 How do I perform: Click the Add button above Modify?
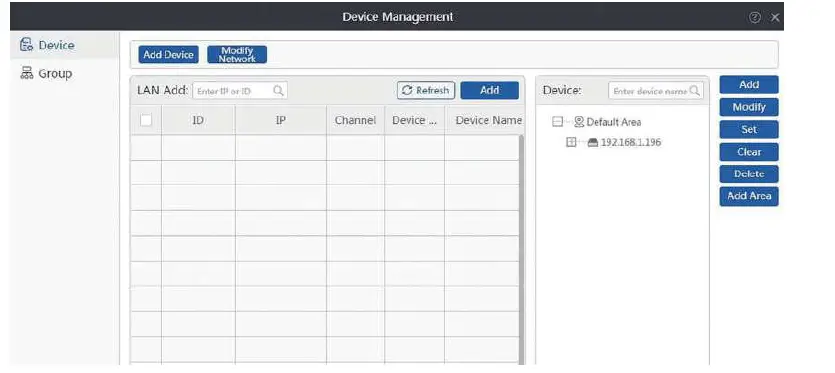coord(749,85)
